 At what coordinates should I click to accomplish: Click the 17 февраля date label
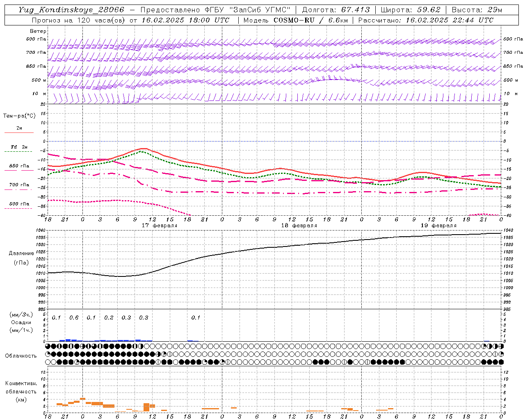(160, 226)
